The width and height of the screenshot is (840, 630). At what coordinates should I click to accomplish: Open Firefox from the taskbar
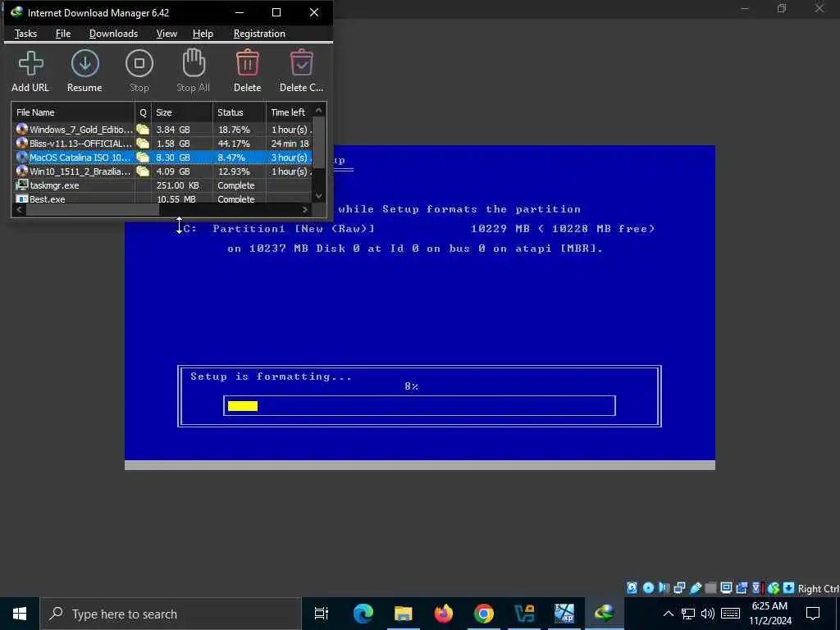(443, 614)
